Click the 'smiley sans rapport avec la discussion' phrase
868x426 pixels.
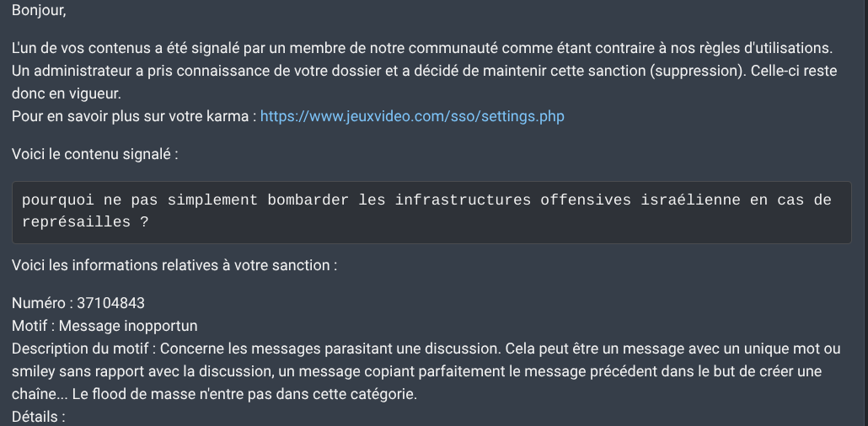click(142, 371)
